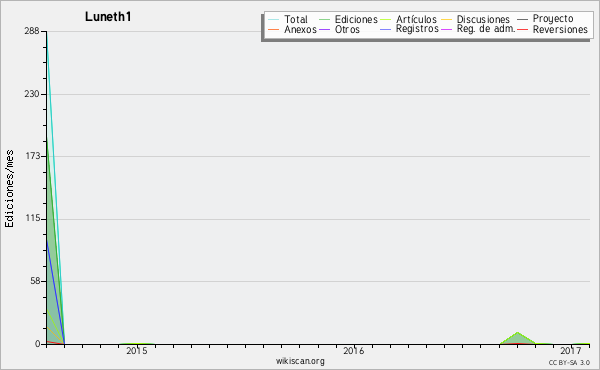Click the cyan Total color line swatch
Screen dimensions: 600x370
pos(274,20)
